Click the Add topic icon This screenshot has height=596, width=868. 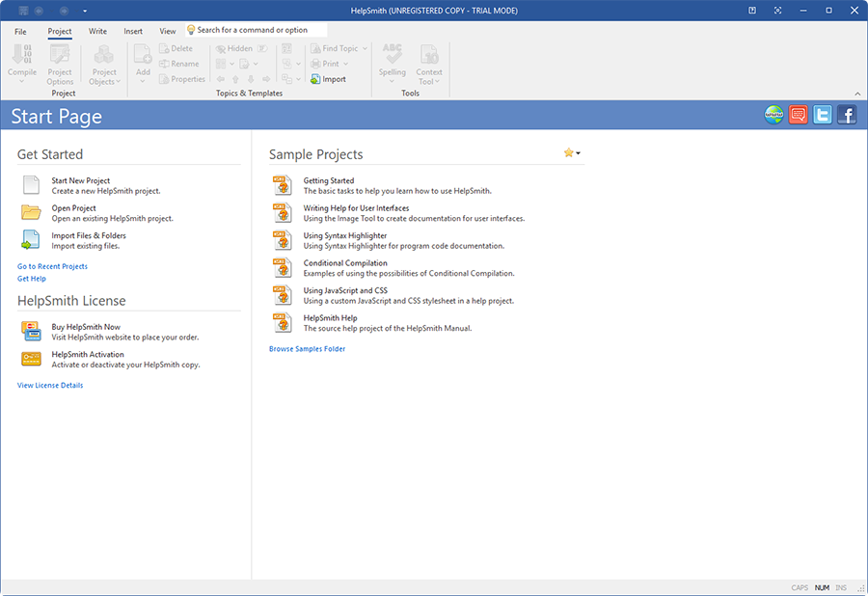143,54
